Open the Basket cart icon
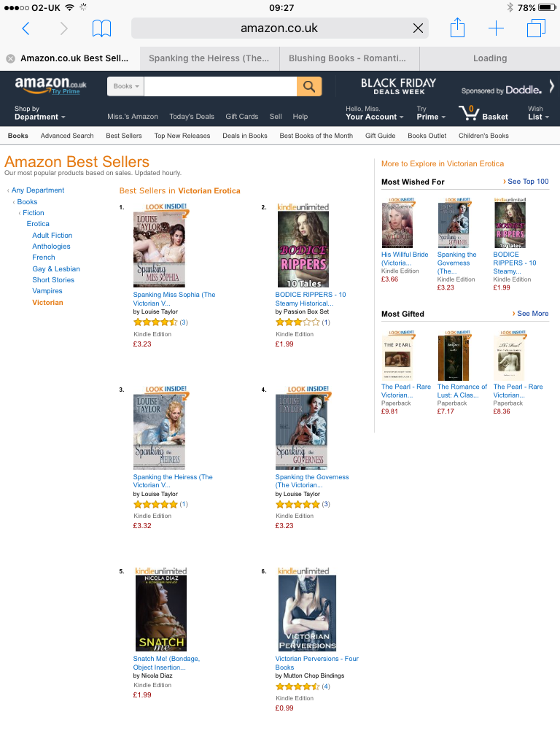 coord(469,113)
